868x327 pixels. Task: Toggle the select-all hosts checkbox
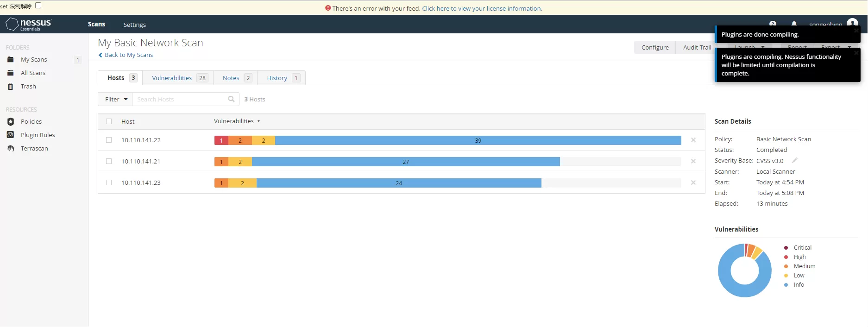pos(109,121)
